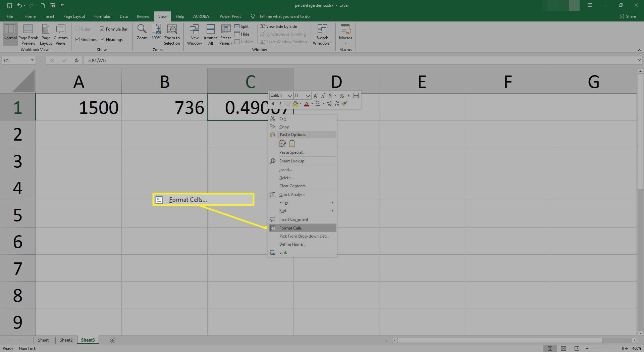The width and height of the screenshot is (644, 352).
Task: Open Calibri font dropdown in mini toolbar
Action: (290, 96)
